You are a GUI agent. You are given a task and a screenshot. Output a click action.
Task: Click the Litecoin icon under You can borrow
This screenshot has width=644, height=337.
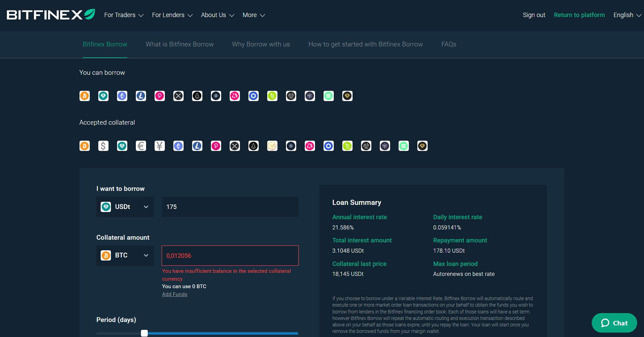coord(141,96)
